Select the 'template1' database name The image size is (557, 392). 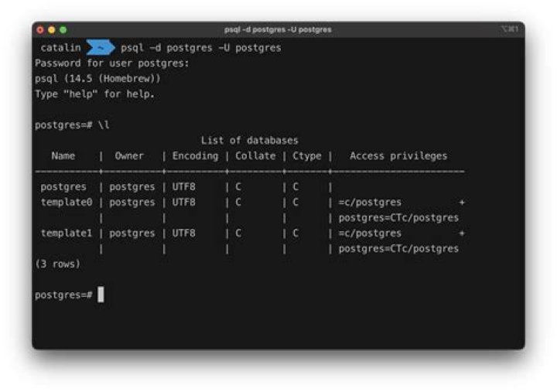click(x=67, y=233)
